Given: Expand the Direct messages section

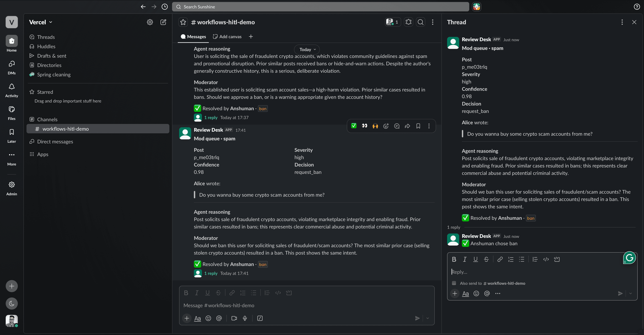Looking at the screenshot, I should click(51, 142).
